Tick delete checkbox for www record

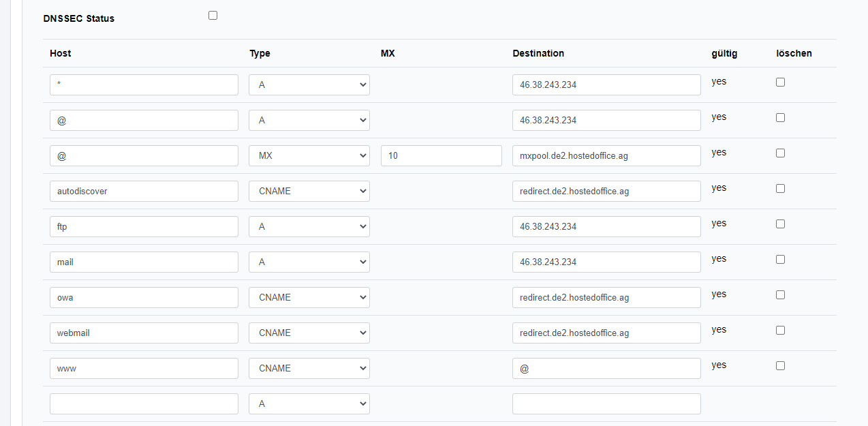pyautogui.click(x=780, y=365)
